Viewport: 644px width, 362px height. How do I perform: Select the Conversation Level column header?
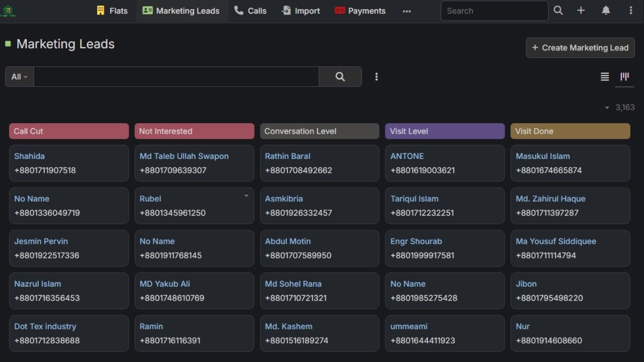pyautogui.click(x=319, y=131)
